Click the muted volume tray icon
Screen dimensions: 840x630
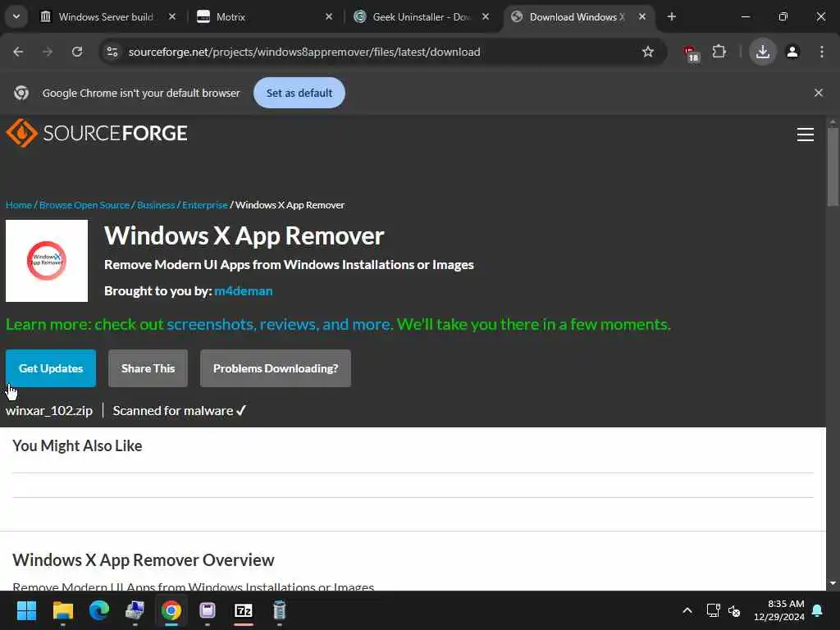pyautogui.click(x=734, y=610)
